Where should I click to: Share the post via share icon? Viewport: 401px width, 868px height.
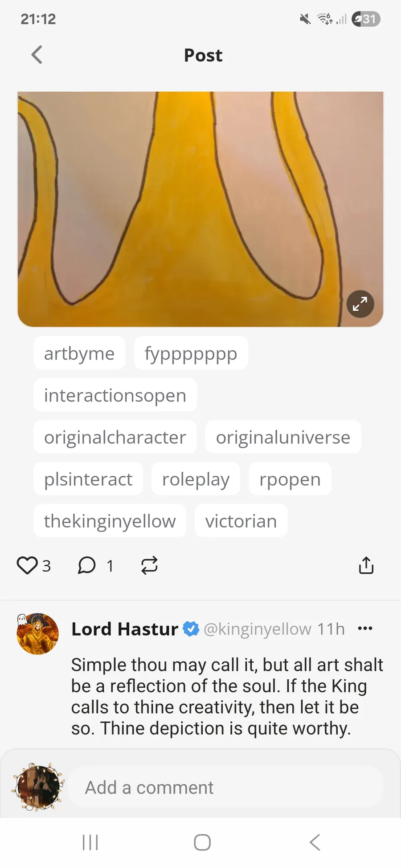pos(366,565)
